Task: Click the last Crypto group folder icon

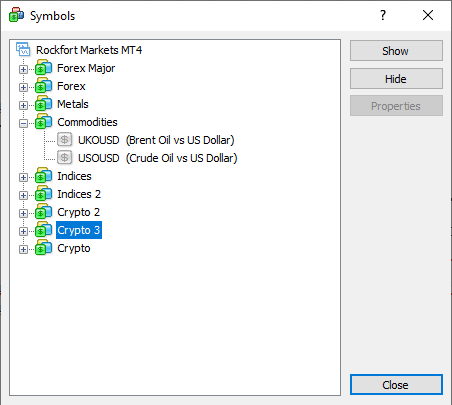Action: [x=44, y=248]
